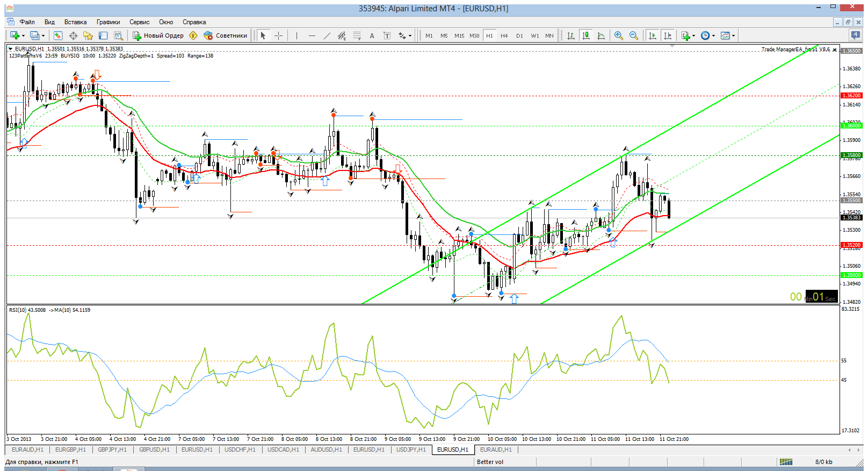Toggle Советники auto trading on or off
This screenshot has width=868, height=471.
tap(226, 35)
